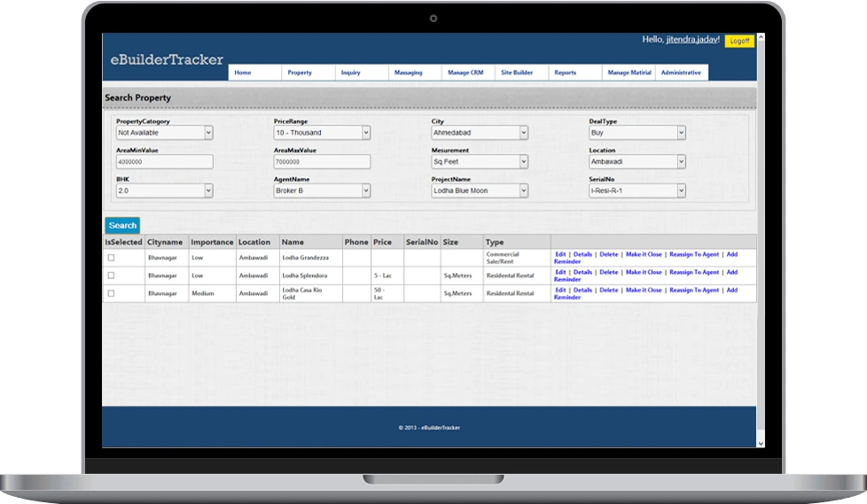This screenshot has height=504, width=867.
Task: Expand the DealType dropdown
Action: pyautogui.click(x=637, y=133)
